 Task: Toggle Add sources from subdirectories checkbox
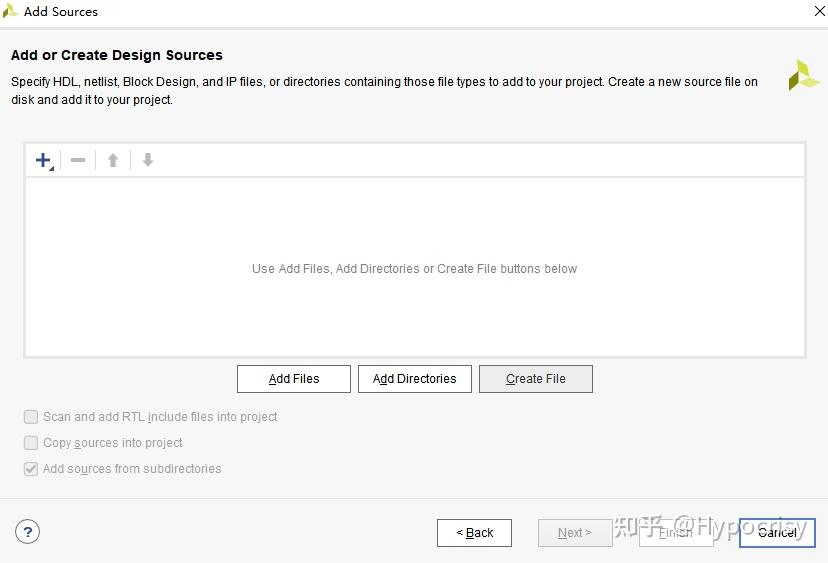(x=32, y=469)
